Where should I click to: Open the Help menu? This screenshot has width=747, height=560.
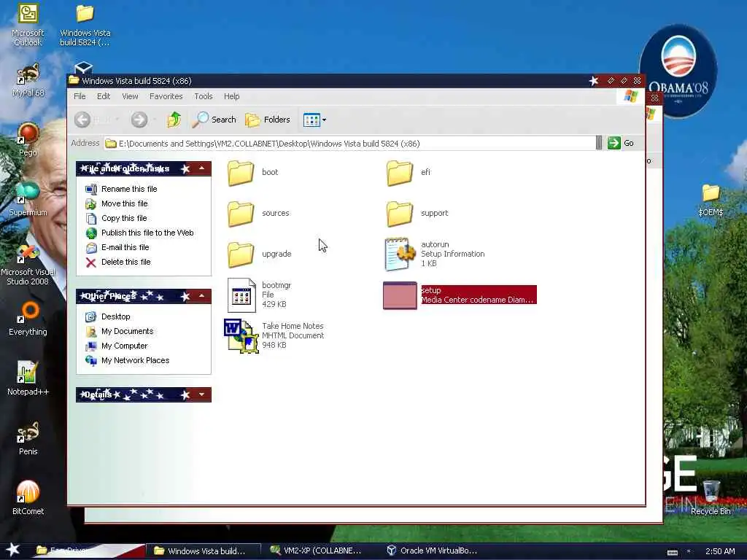coord(231,96)
